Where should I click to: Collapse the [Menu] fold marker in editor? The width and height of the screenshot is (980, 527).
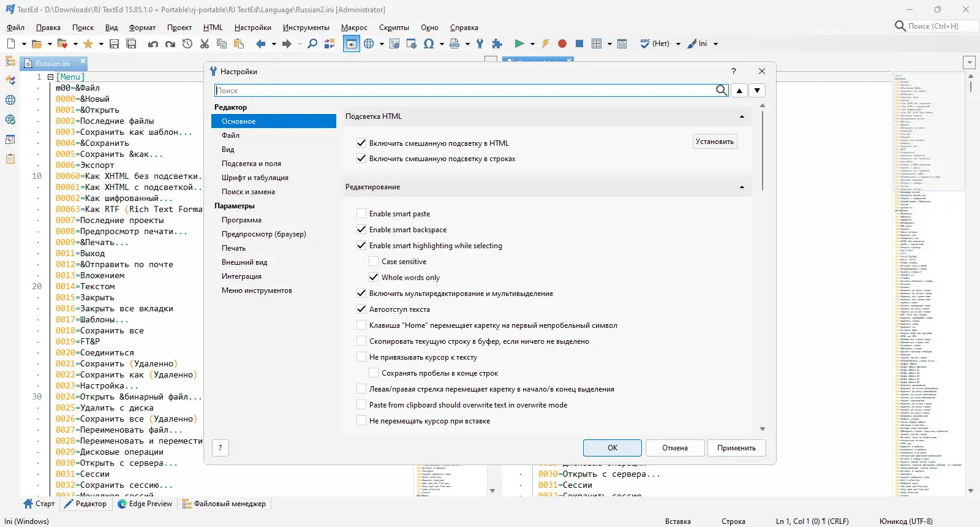pos(50,77)
